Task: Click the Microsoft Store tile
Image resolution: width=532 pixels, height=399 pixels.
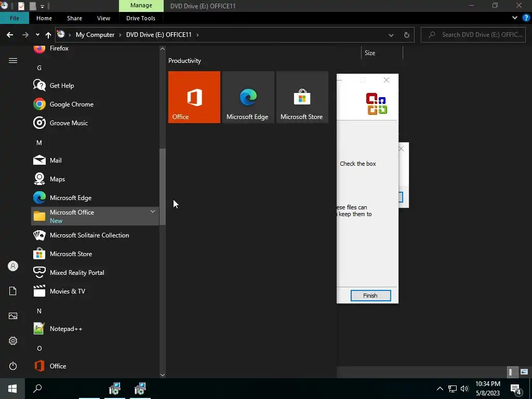Action: click(x=302, y=97)
